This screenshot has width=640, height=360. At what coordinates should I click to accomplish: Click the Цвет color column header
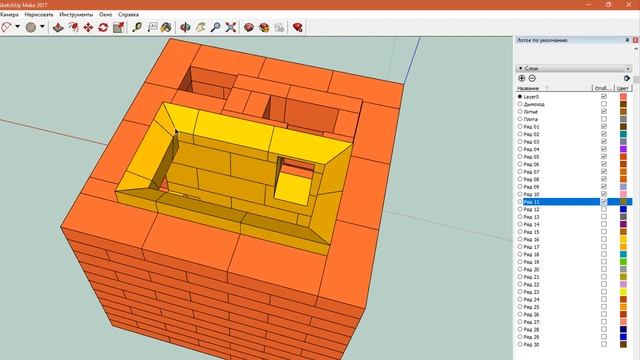(623, 88)
